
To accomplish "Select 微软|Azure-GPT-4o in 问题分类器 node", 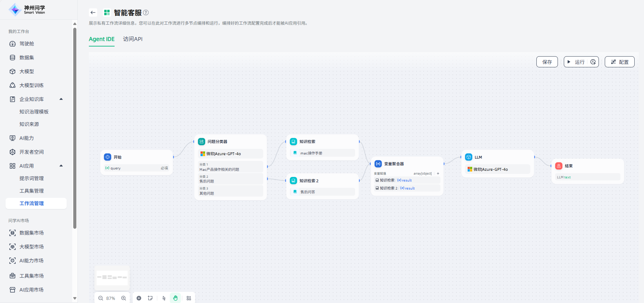I will [231, 154].
